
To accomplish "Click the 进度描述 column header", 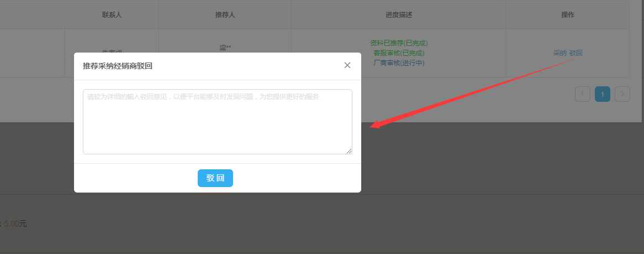I will coord(399,15).
